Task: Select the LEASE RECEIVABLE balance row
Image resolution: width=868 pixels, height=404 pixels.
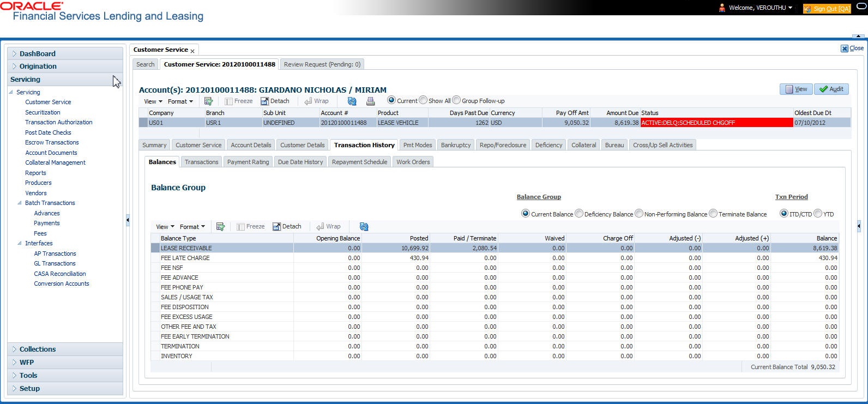Action: (x=495, y=248)
